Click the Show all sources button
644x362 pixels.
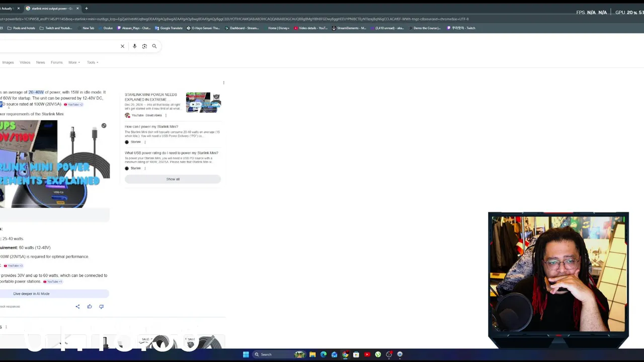tap(173, 179)
